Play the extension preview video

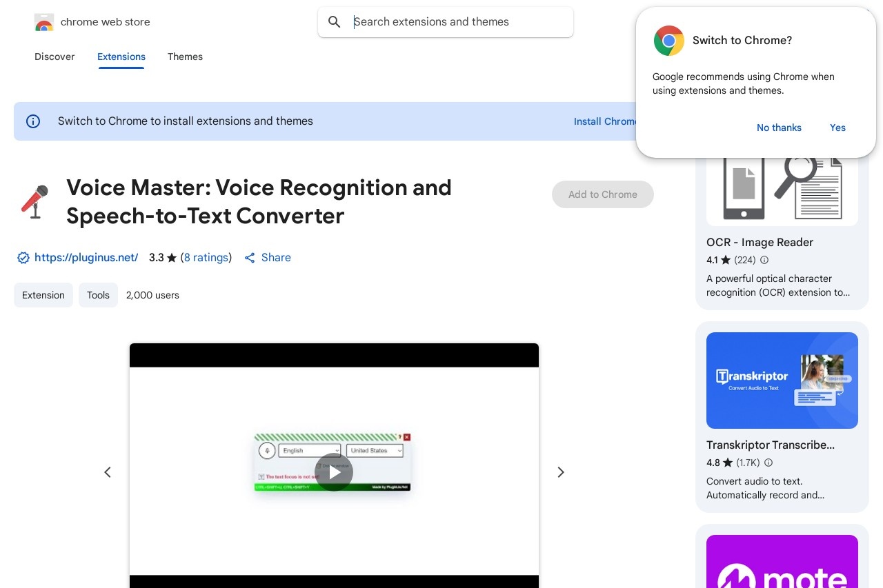pyautogui.click(x=335, y=472)
